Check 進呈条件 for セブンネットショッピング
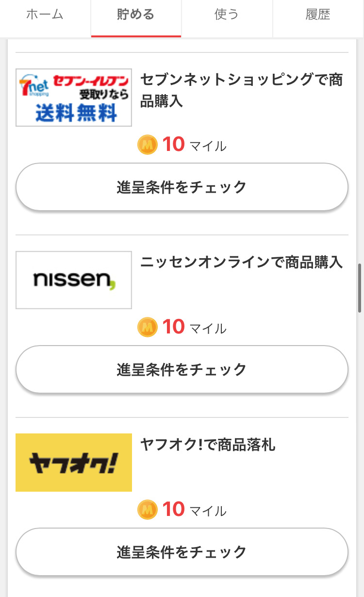 pos(182,187)
